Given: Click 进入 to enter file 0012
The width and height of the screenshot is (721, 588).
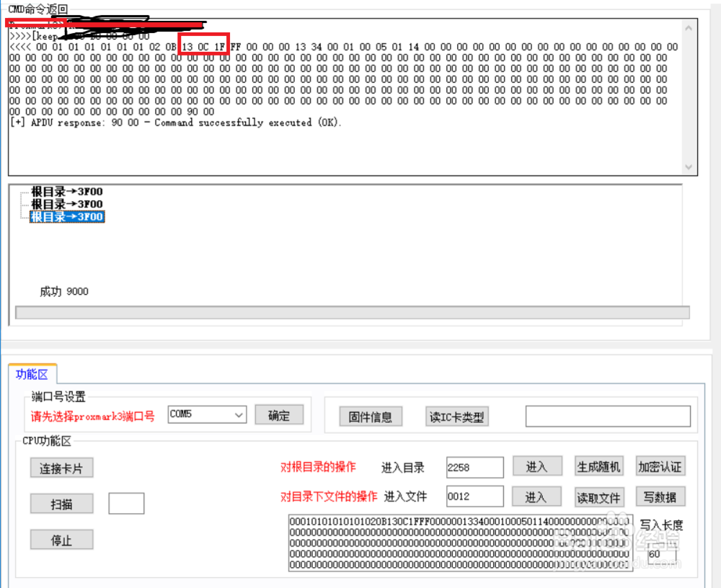Looking at the screenshot, I should [x=536, y=496].
